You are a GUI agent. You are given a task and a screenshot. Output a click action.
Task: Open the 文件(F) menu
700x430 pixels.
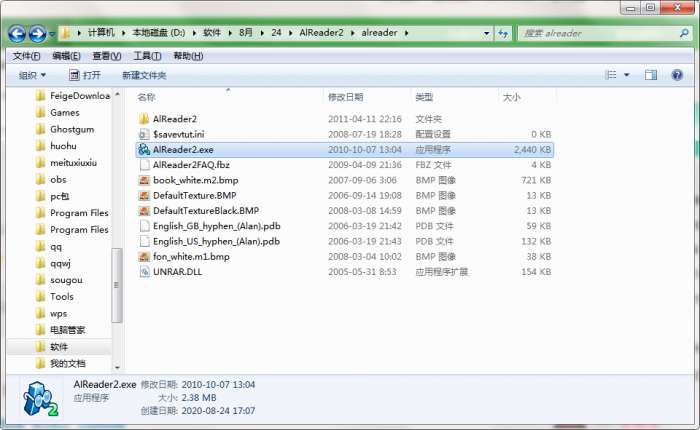[x=26, y=56]
